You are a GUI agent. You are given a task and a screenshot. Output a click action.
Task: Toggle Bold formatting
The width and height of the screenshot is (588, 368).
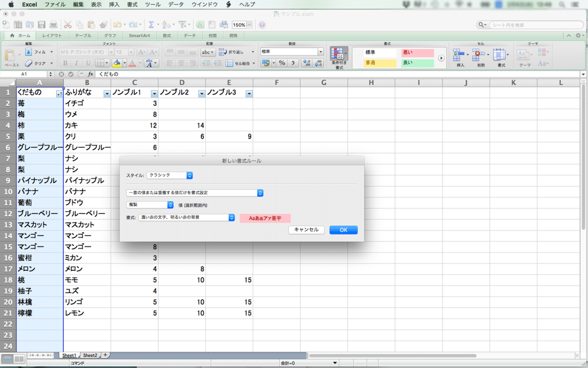tap(65, 63)
